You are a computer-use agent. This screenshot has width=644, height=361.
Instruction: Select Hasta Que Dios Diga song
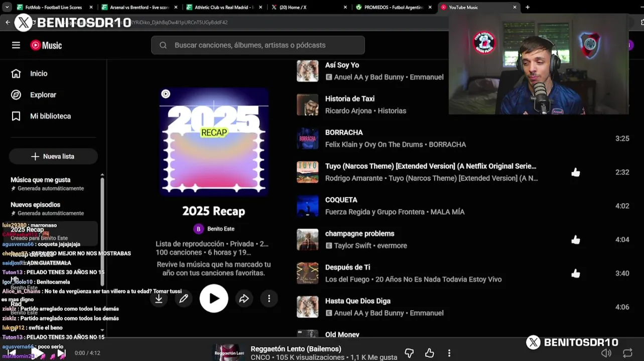click(358, 301)
